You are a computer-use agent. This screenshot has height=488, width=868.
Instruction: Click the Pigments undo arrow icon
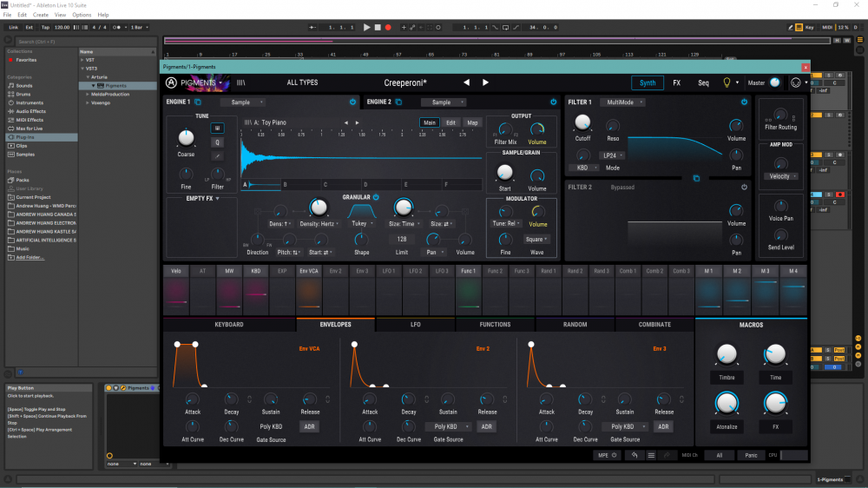pos(635,455)
